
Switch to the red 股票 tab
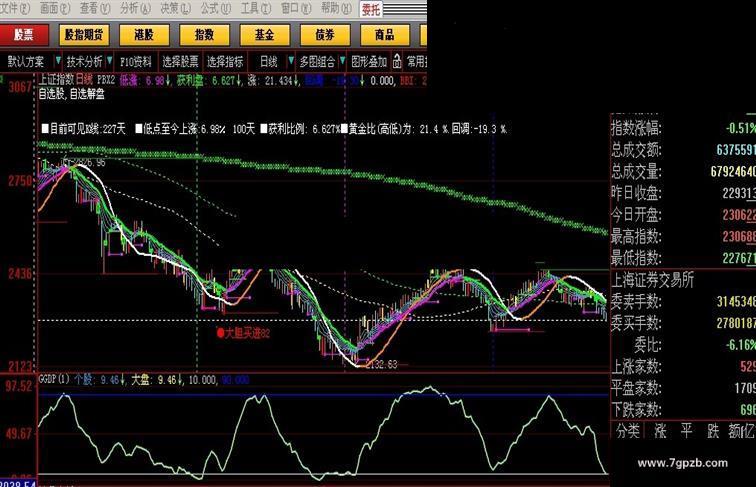click(24, 35)
